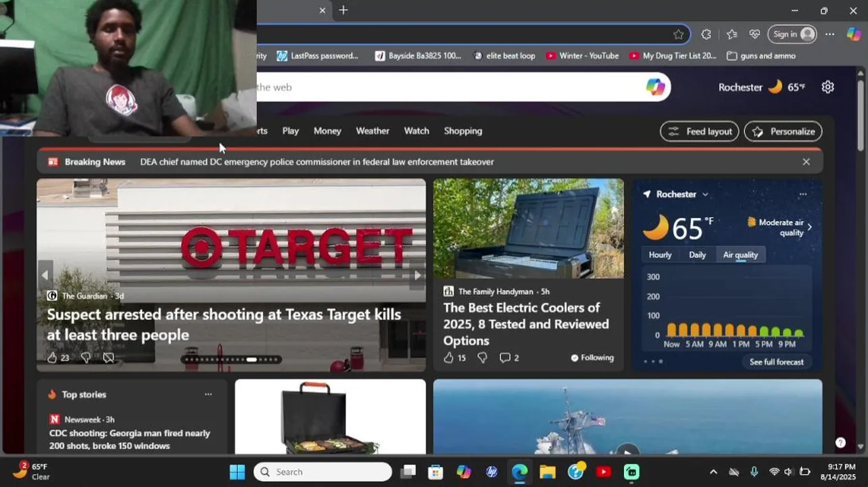Open the Texas Target shooting story
Image resolution: width=868 pixels, height=487 pixels.
point(224,325)
